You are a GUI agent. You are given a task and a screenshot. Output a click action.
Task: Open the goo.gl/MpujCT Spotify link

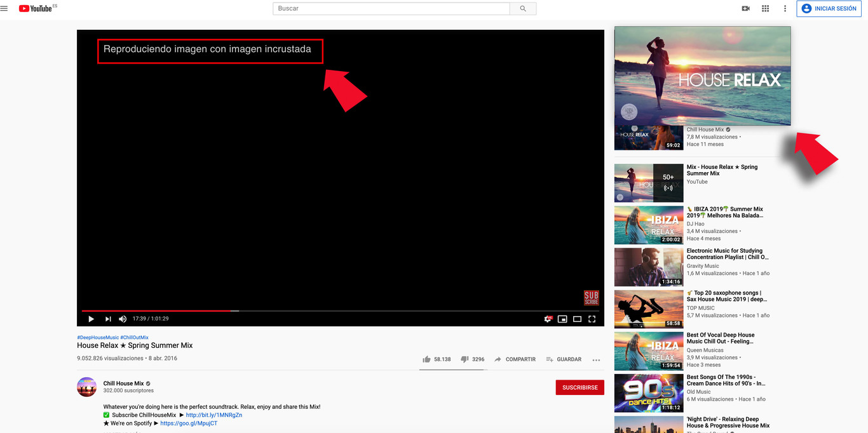[189, 423]
